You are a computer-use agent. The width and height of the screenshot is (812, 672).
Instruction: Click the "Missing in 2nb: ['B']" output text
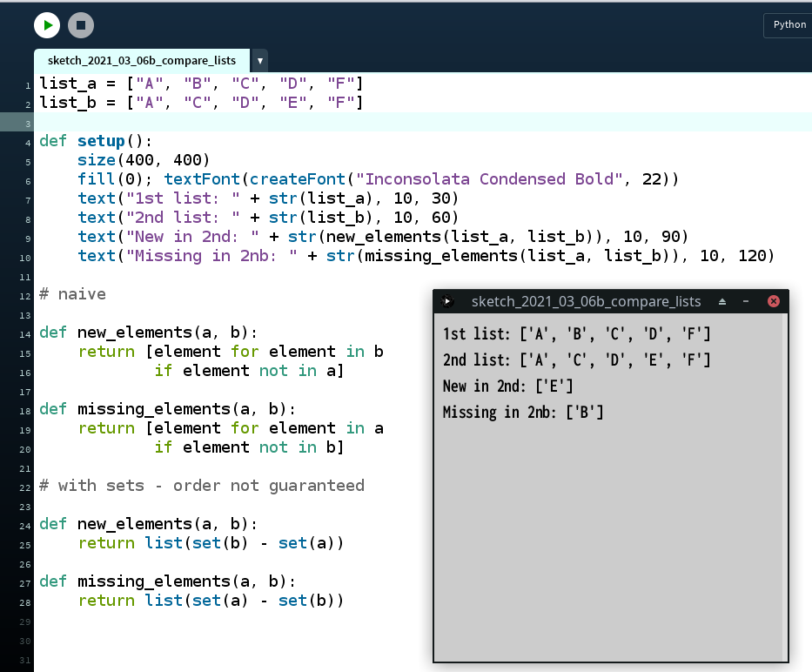522,412
